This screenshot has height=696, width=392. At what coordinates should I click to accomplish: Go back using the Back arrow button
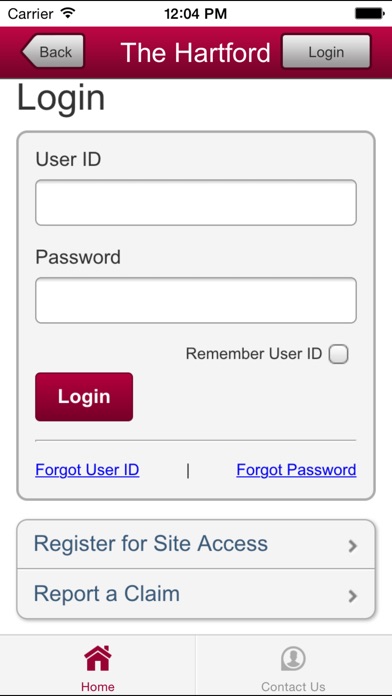53,51
